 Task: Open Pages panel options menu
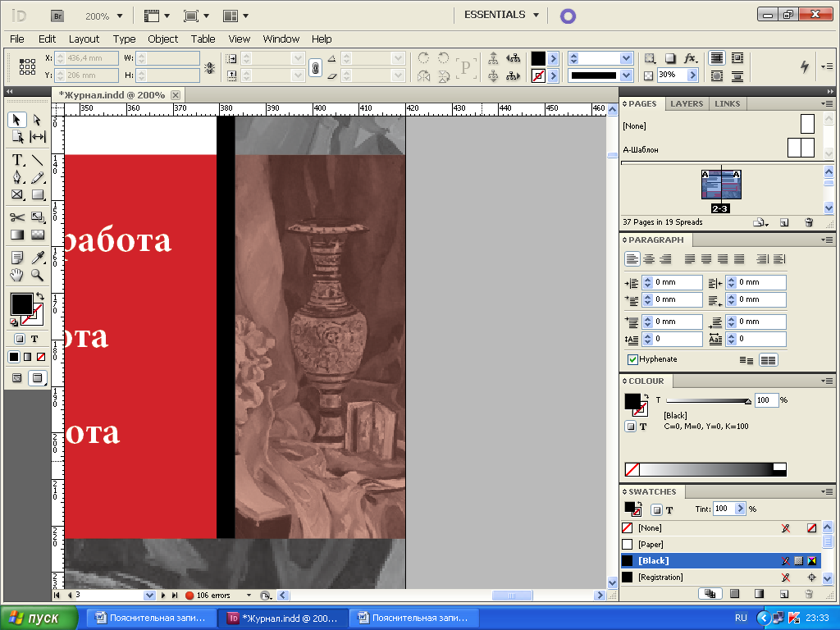click(827, 104)
